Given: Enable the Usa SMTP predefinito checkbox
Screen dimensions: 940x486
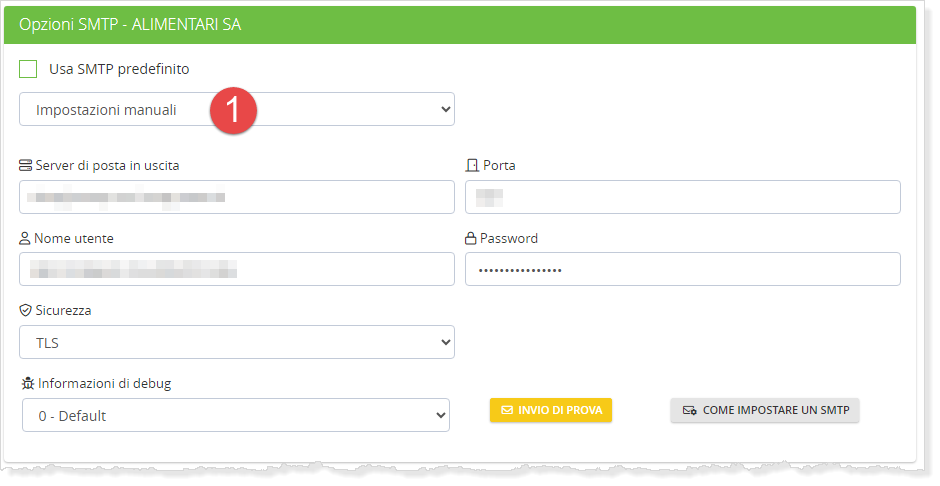Looking at the screenshot, I should [28, 69].
